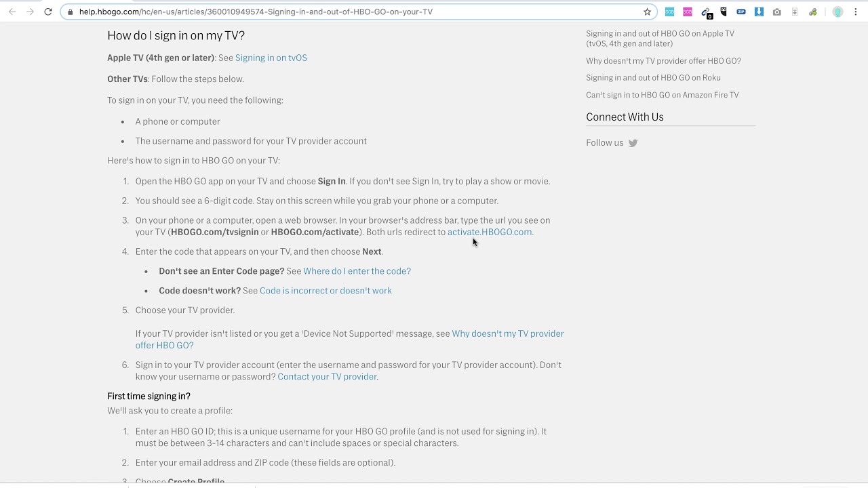View site info via the padlock icon

coord(70,12)
